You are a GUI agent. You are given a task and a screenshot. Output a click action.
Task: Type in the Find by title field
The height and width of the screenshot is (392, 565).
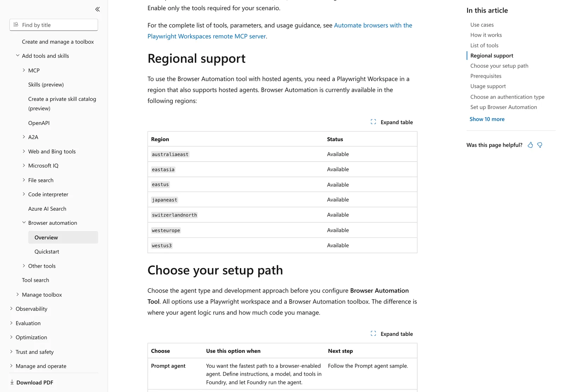coord(54,25)
